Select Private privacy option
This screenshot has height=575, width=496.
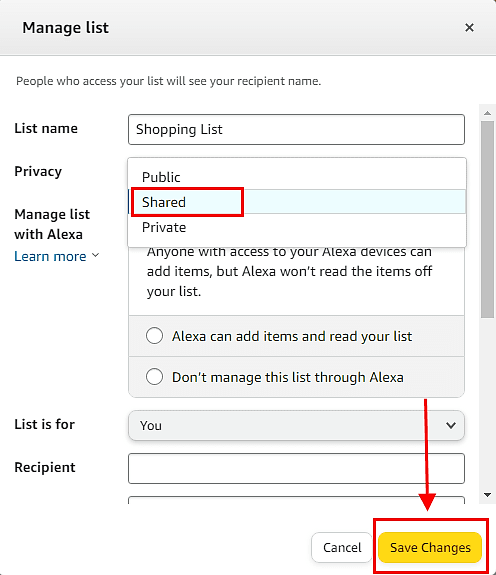297,227
